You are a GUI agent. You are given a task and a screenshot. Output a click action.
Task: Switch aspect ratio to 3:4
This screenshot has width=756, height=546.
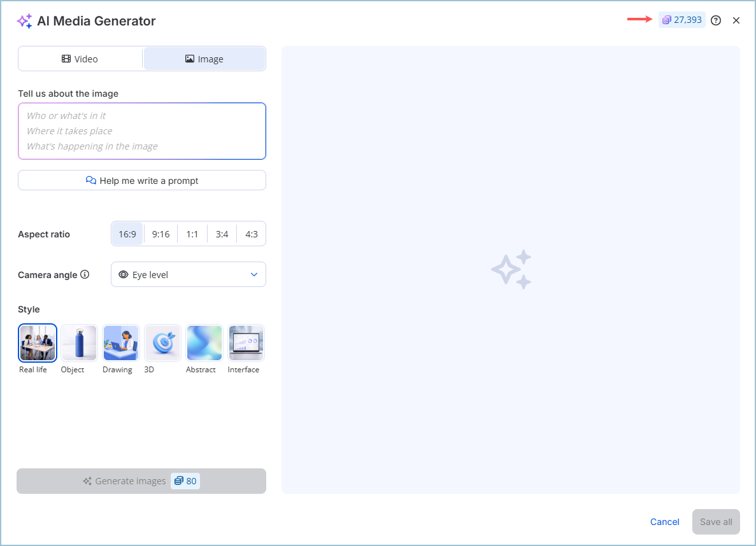222,234
